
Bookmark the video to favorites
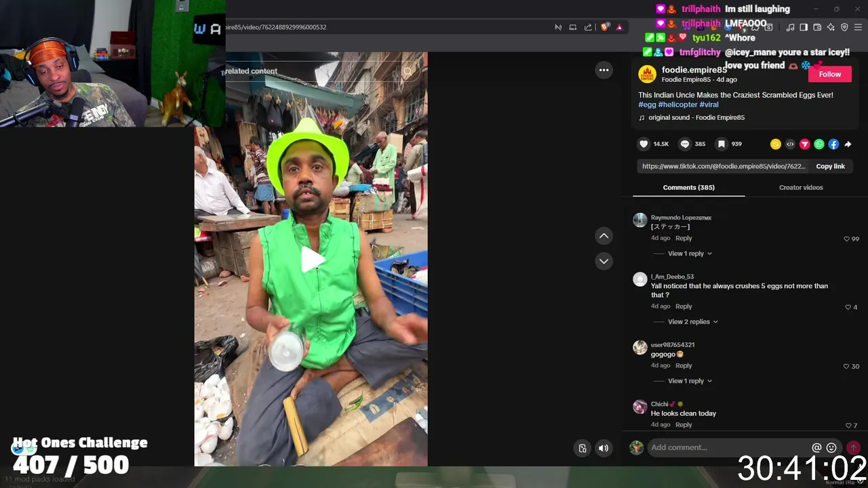(x=722, y=144)
